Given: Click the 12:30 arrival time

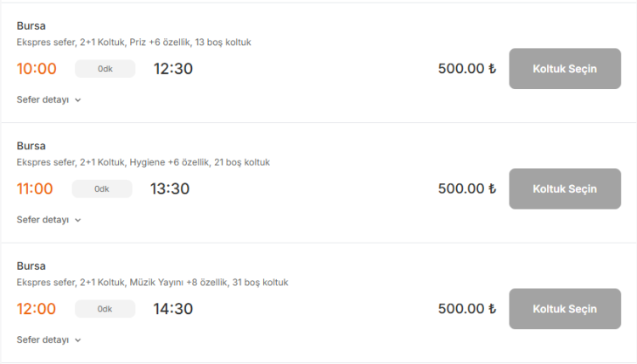Looking at the screenshot, I should 173,69.
